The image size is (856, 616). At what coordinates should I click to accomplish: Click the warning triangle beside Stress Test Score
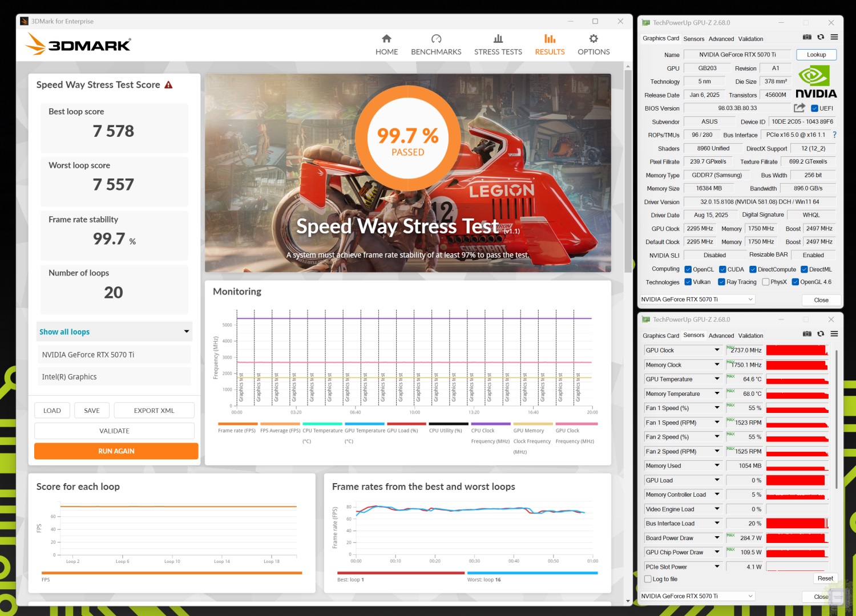168,85
